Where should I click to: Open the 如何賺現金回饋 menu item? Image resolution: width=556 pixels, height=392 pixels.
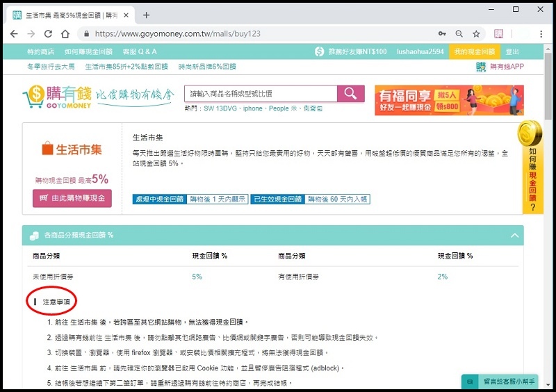[89, 51]
